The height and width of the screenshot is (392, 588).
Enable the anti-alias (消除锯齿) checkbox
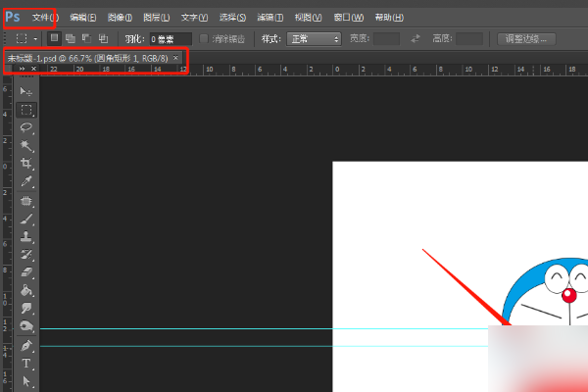click(204, 38)
